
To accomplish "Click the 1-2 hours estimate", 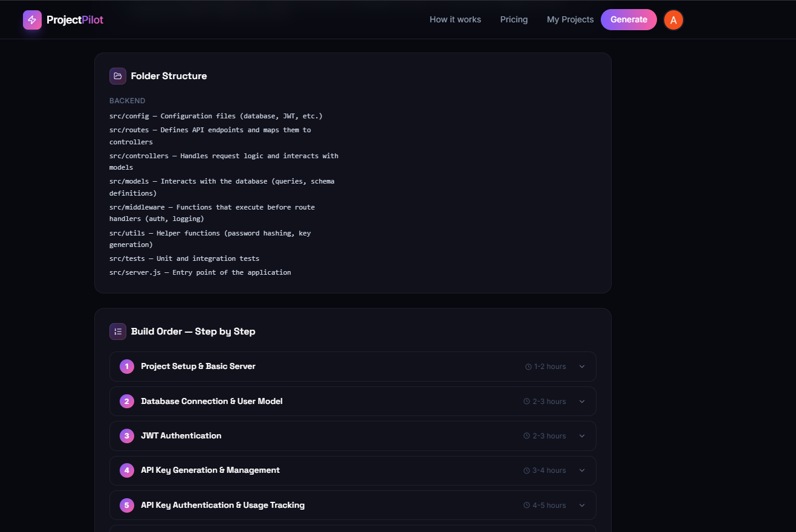I will click(550, 367).
